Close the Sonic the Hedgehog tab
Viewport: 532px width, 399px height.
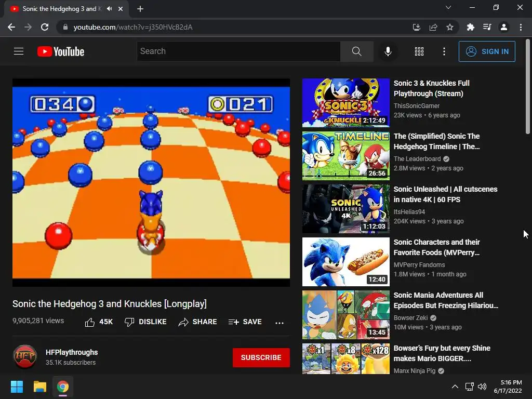pos(121,9)
